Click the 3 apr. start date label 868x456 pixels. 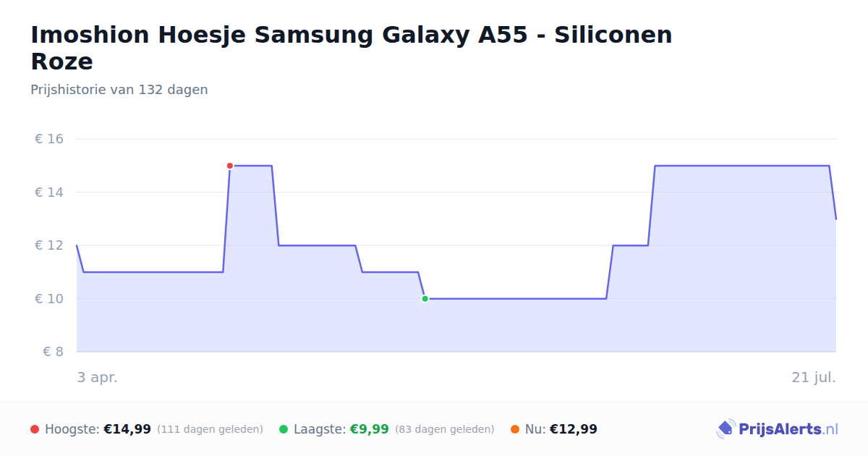point(97,378)
